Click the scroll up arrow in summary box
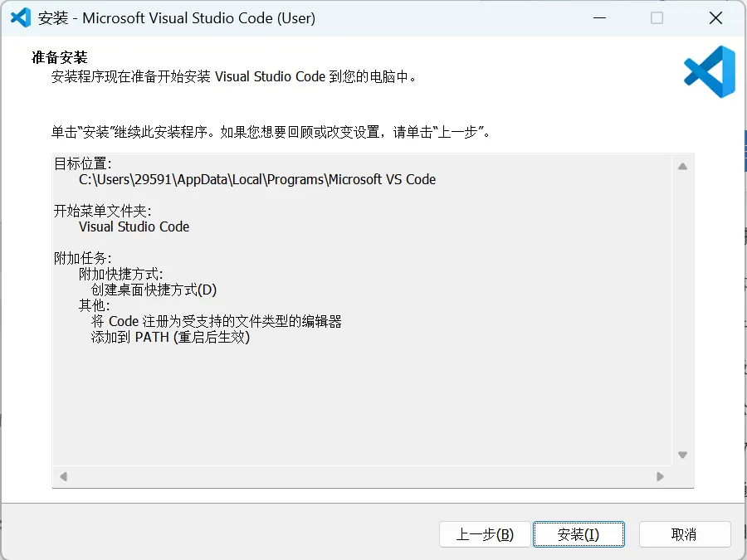The height and width of the screenshot is (560, 747). point(683,166)
